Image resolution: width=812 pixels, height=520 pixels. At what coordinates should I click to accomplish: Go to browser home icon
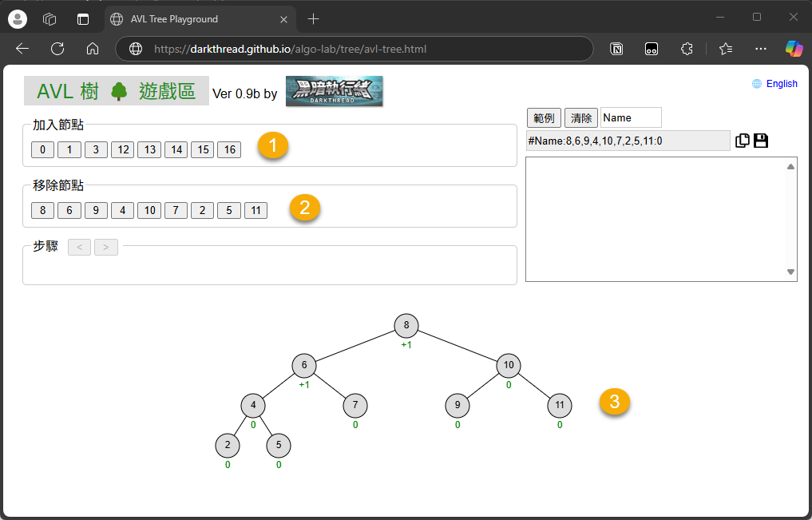pyautogui.click(x=93, y=49)
